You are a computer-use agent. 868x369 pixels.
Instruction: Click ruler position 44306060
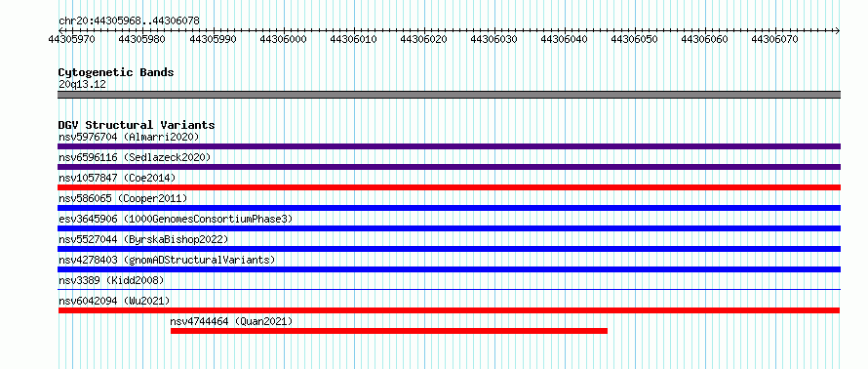(x=705, y=39)
